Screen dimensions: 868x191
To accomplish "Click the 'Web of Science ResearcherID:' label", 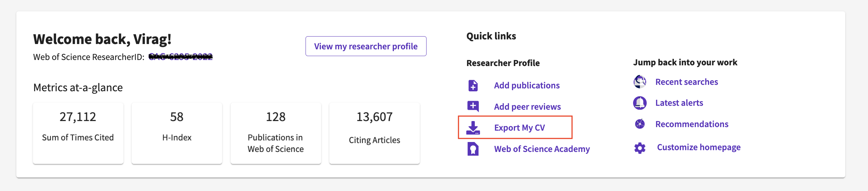I will (x=89, y=57).
